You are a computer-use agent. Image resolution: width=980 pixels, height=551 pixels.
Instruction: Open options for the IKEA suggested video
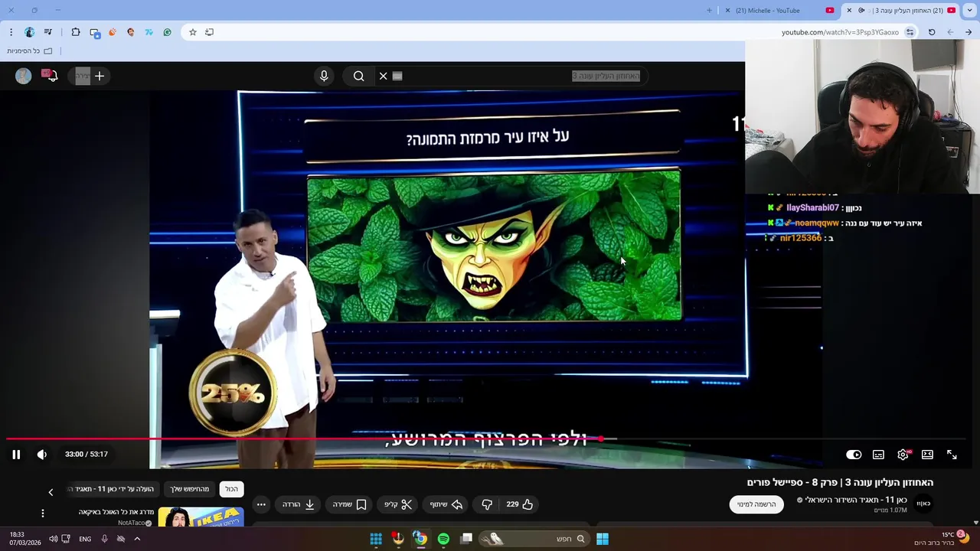tap(43, 513)
